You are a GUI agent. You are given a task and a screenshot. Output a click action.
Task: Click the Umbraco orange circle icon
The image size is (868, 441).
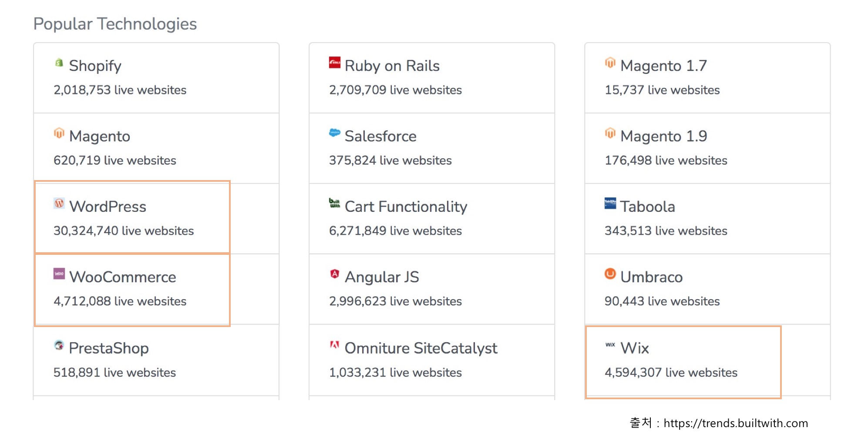pos(610,274)
